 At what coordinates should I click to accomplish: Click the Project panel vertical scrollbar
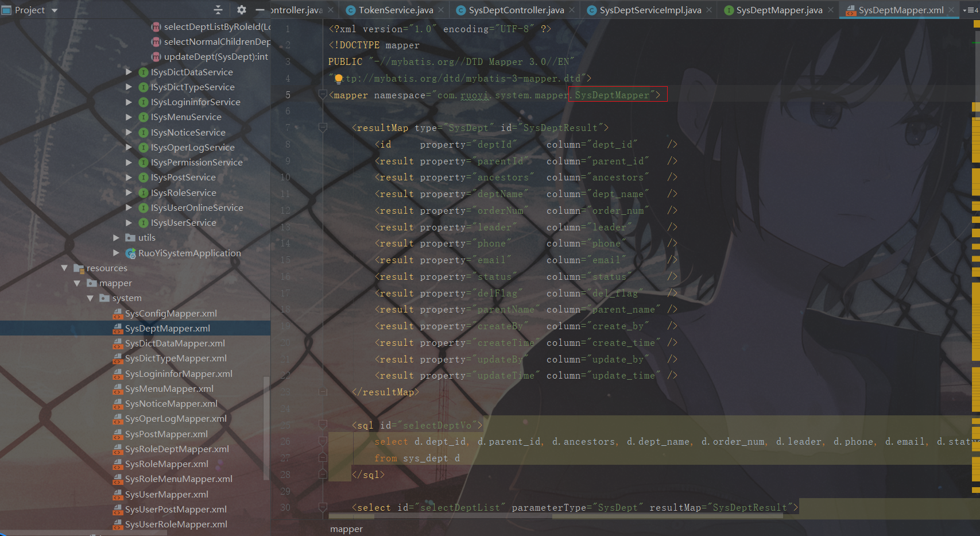pos(266,428)
